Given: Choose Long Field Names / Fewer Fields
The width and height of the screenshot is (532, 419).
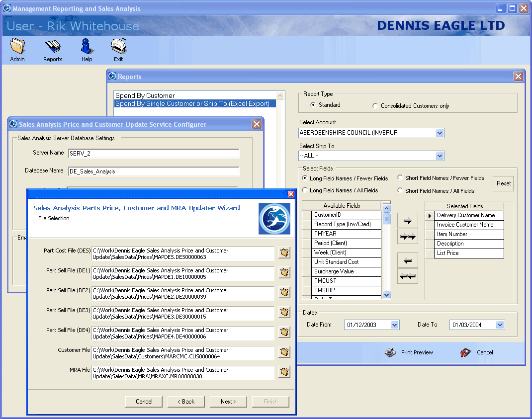Looking at the screenshot, I should (x=305, y=178).
